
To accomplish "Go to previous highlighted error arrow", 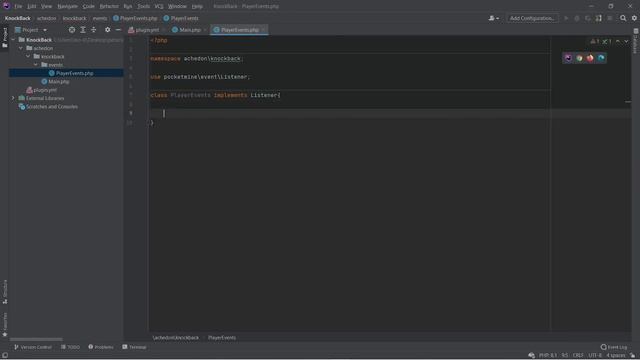I will pyautogui.click(x=618, y=42).
